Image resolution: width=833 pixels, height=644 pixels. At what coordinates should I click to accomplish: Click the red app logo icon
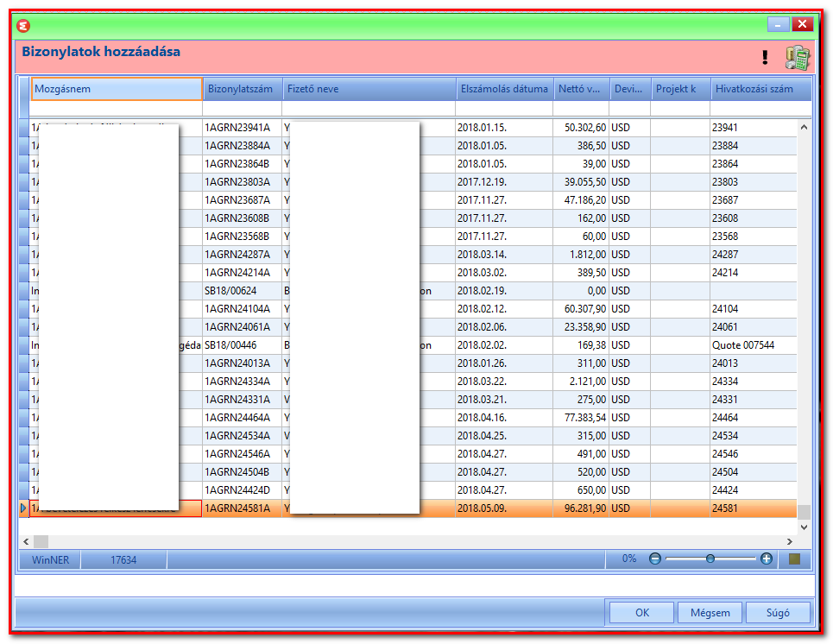pyautogui.click(x=23, y=25)
